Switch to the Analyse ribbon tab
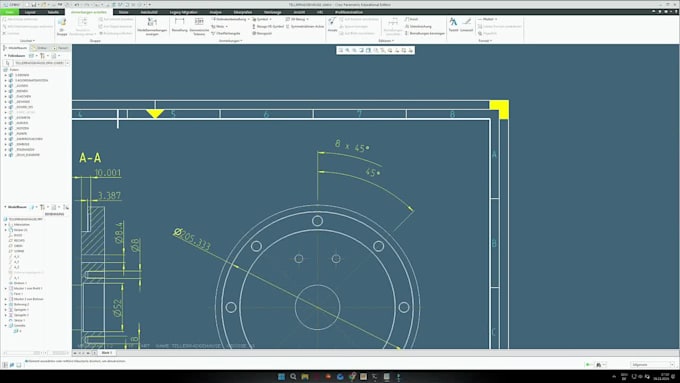680x383 pixels. click(215, 12)
